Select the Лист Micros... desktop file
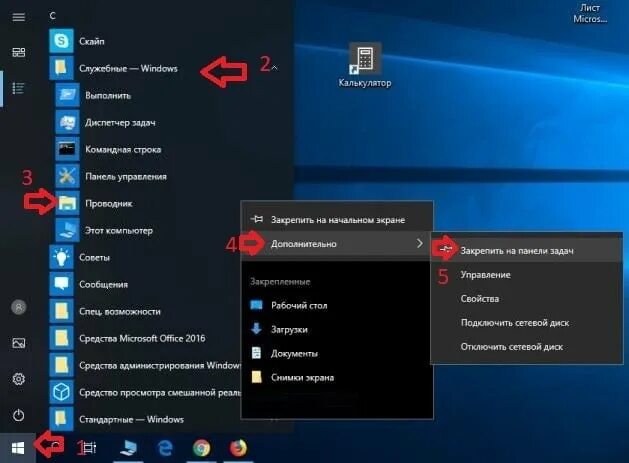 click(590, 13)
